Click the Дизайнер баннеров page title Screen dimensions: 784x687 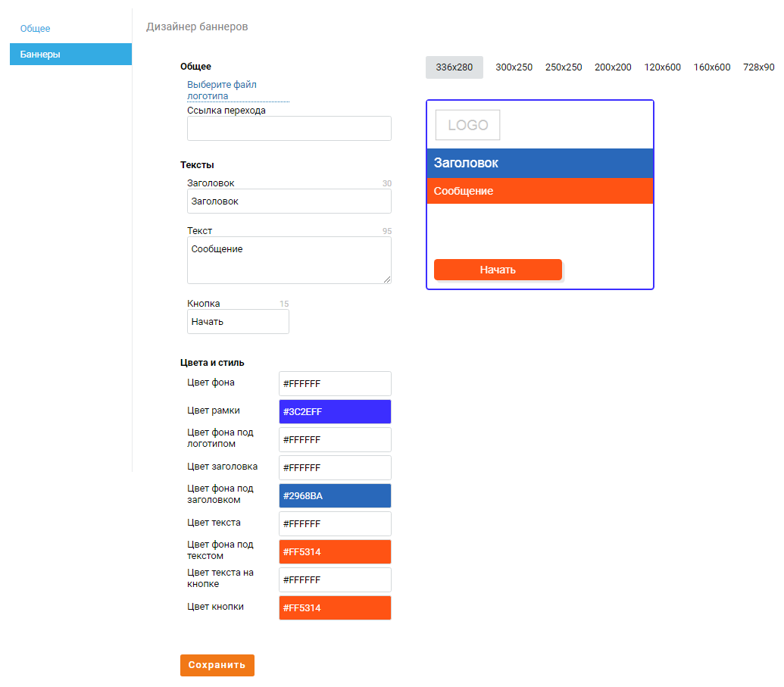(x=197, y=27)
